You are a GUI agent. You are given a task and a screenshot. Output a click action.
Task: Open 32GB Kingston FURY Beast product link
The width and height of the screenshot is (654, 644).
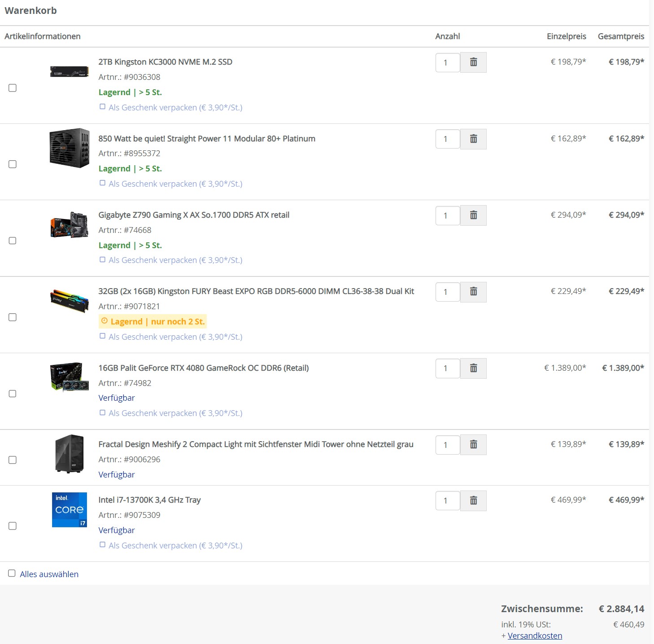point(256,291)
